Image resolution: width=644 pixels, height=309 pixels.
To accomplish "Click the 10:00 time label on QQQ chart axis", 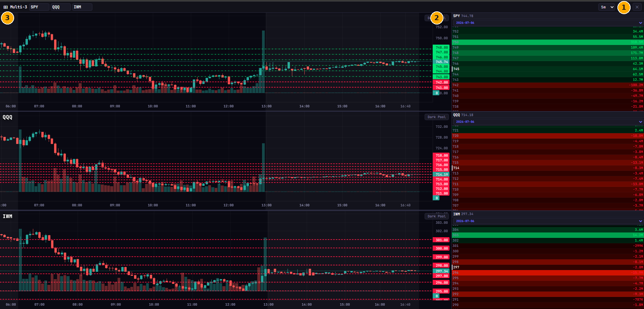I will 153,205.
